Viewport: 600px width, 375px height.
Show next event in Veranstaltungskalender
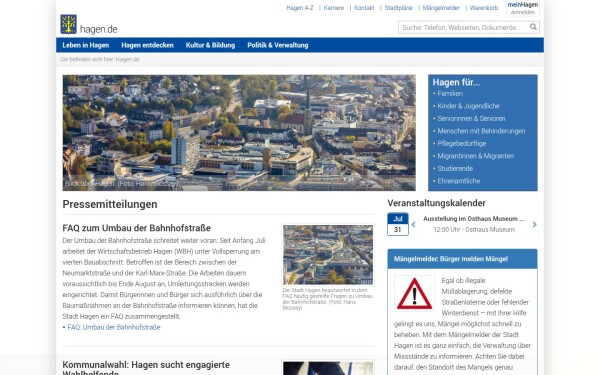[535, 225]
